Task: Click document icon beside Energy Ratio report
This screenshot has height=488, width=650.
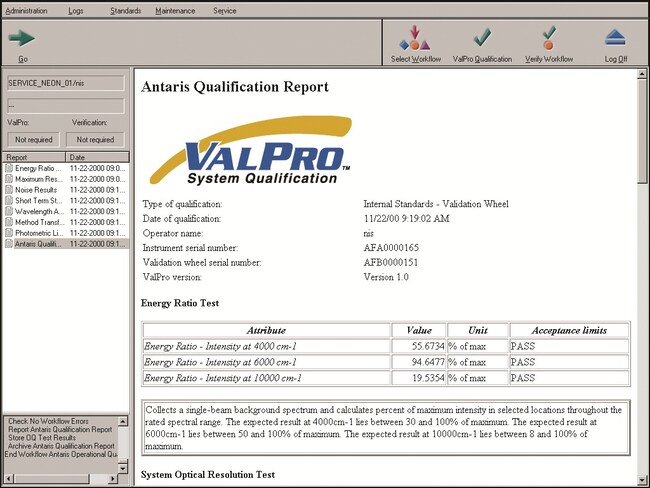Action: [9, 168]
